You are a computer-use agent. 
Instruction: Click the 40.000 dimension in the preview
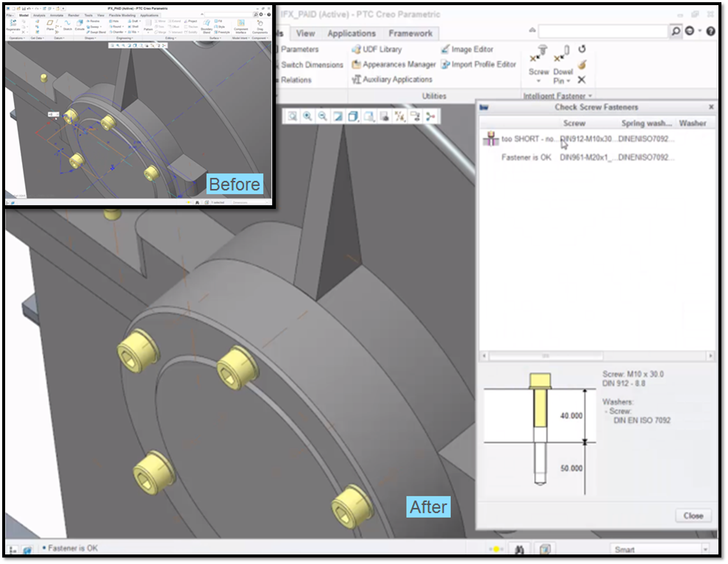(571, 416)
